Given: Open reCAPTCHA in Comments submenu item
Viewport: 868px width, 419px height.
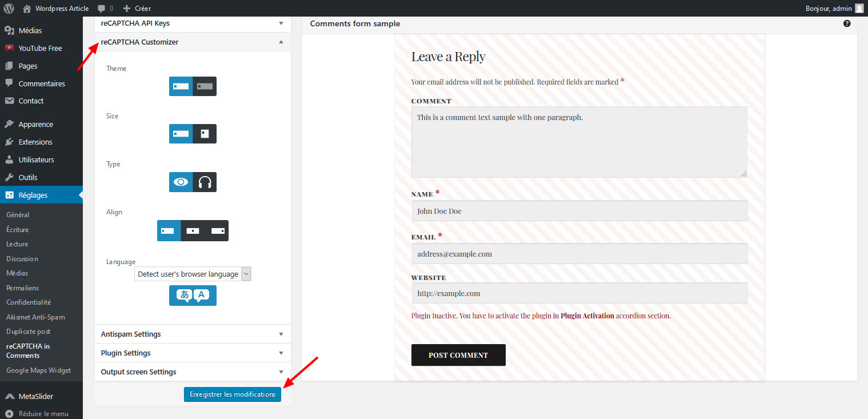Looking at the screenshot, I should (x=28, y=350).
